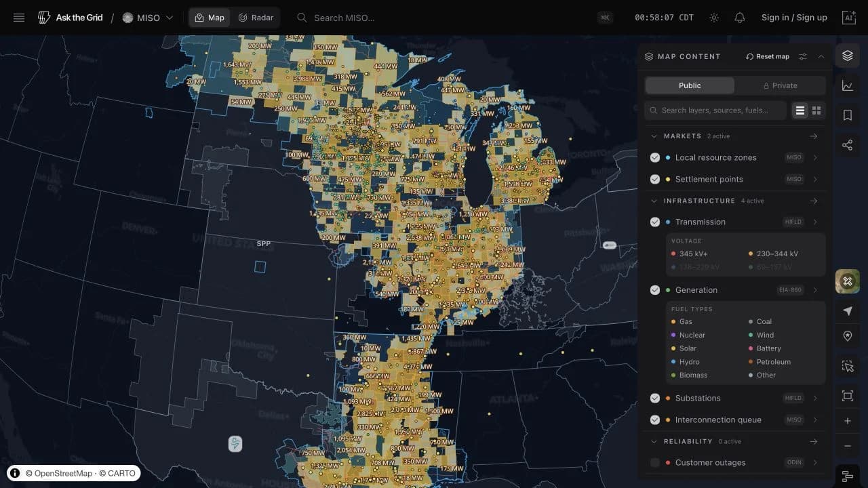Select the Map tab

210,18
